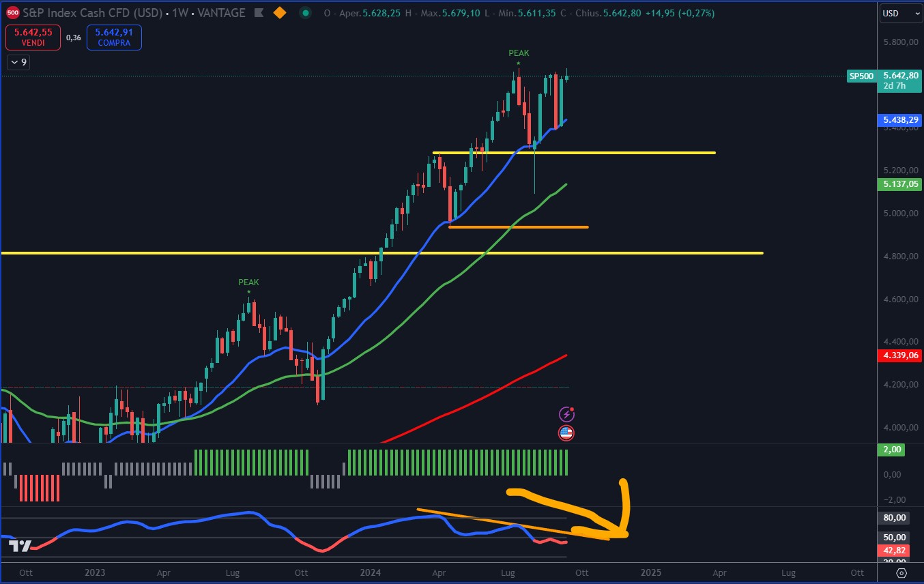Click the SP500 price label tag
This screenshot has width=924, height=584.
pyautogui.click(x=861, y=76)
